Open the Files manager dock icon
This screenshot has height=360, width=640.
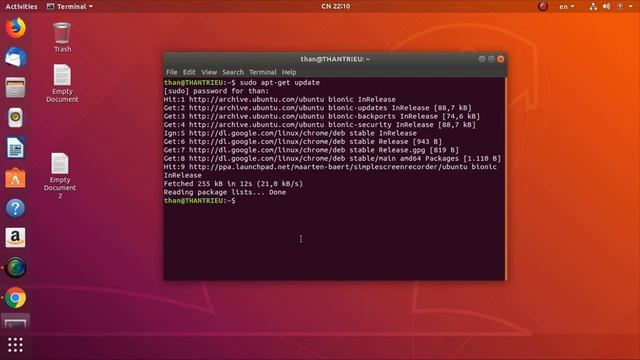(16, 88)
